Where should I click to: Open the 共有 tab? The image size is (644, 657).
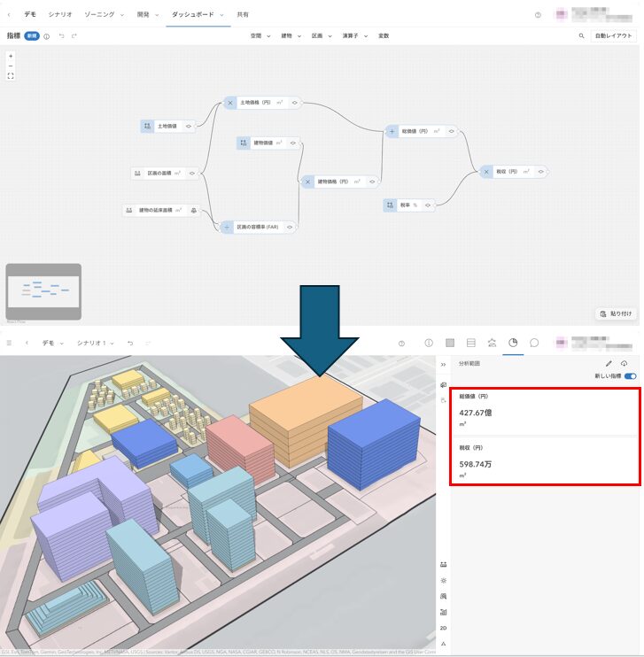coord(243,15)
